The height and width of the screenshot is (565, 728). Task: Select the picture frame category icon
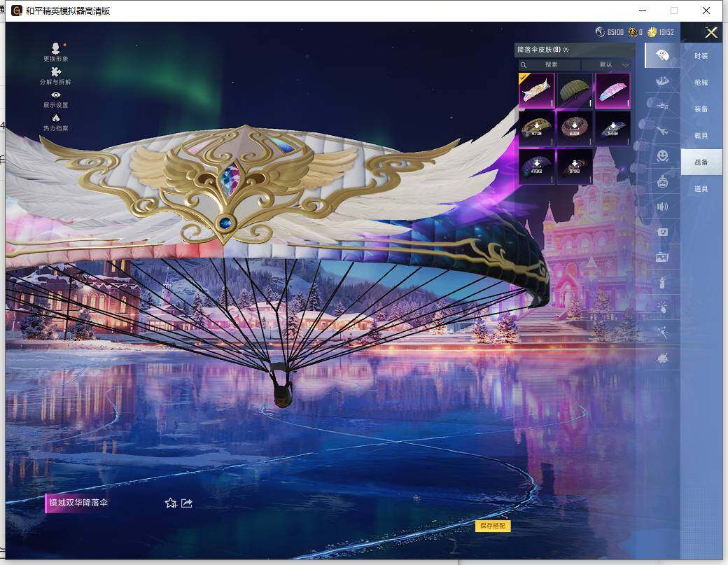662,257
